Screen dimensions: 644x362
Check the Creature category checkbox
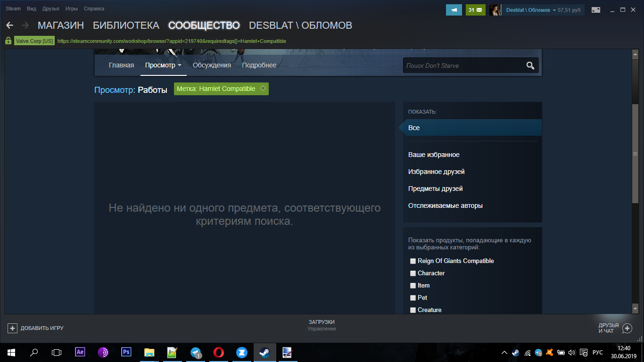(413, 310)
